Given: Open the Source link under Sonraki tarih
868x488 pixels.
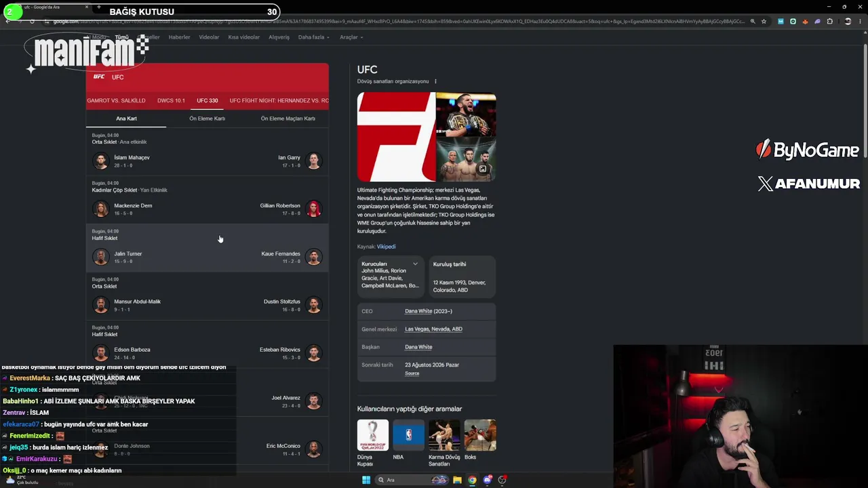Looking at the screenshot, I should click(x=412, y=373).
